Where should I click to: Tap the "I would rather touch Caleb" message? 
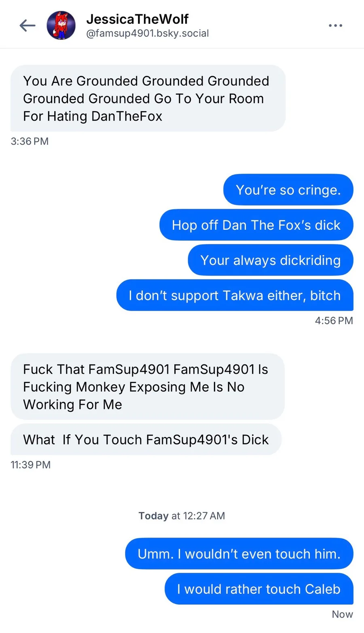258,589
